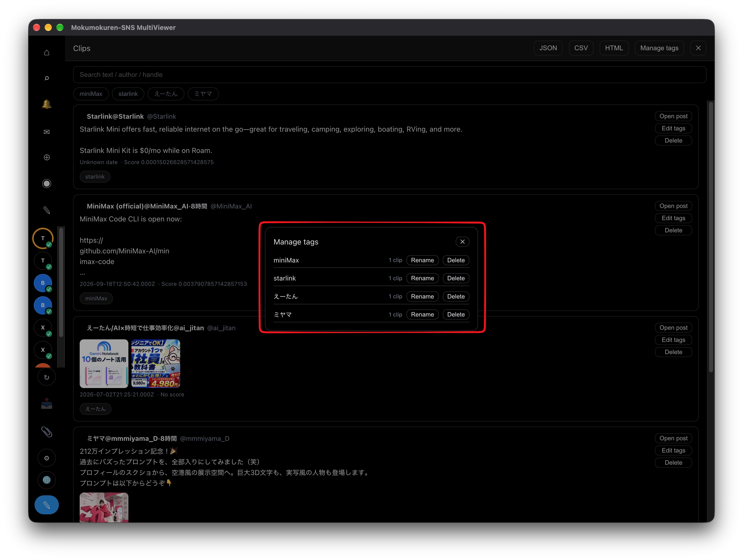Viewport: 743px width, 560px height.
Task: Open the envelope messages icon
Action: click(x=47, y=132)
